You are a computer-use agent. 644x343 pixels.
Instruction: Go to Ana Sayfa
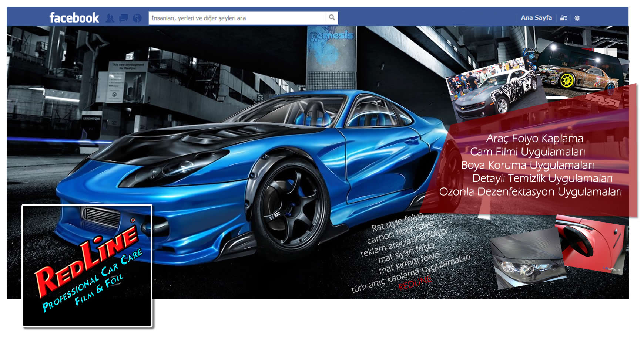coord(536,17)
